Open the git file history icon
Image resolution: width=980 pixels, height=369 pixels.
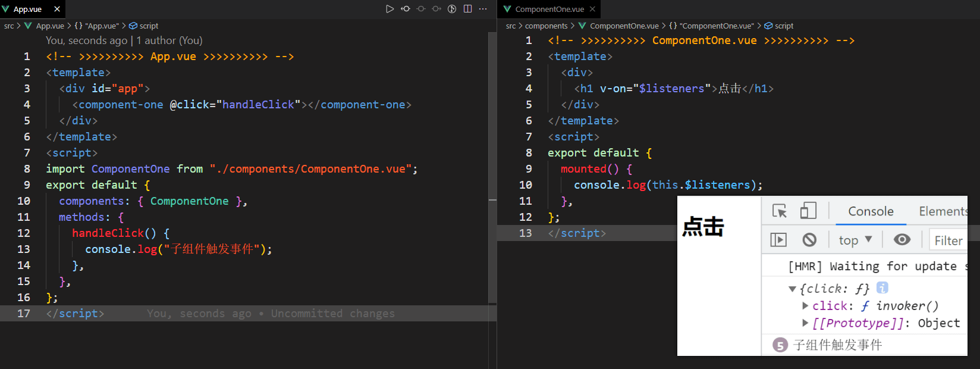click(x=452, y=9)
